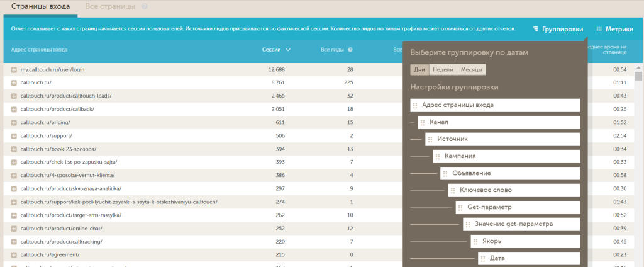Expand the calltouch.ru/pricing/ row
The image size is (644, 267).
pyautogui.click(x=14, y=122)
